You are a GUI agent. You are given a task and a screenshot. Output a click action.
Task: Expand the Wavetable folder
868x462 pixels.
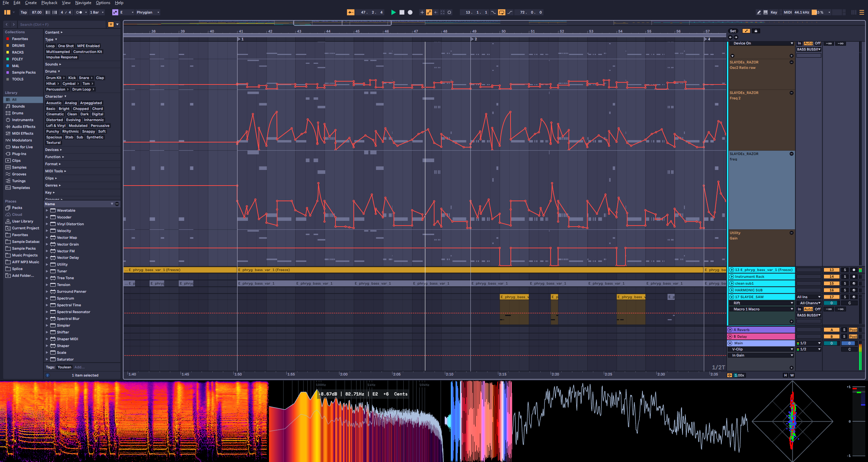tap(47, 210)
